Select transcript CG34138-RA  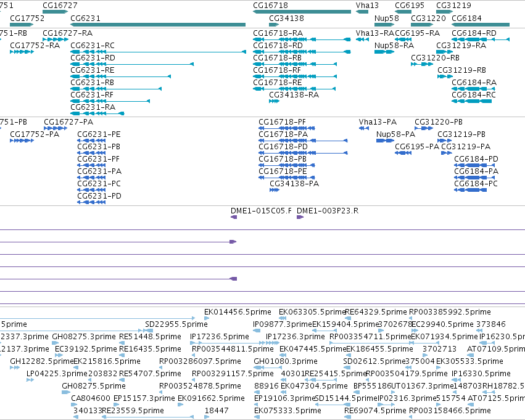pyautogui.click(x=274, y=101)
